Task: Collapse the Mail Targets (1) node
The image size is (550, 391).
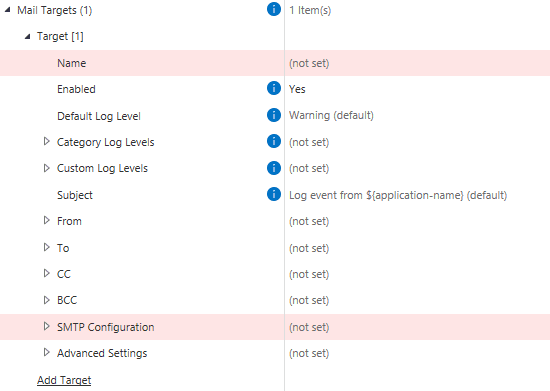Action: 7,10
